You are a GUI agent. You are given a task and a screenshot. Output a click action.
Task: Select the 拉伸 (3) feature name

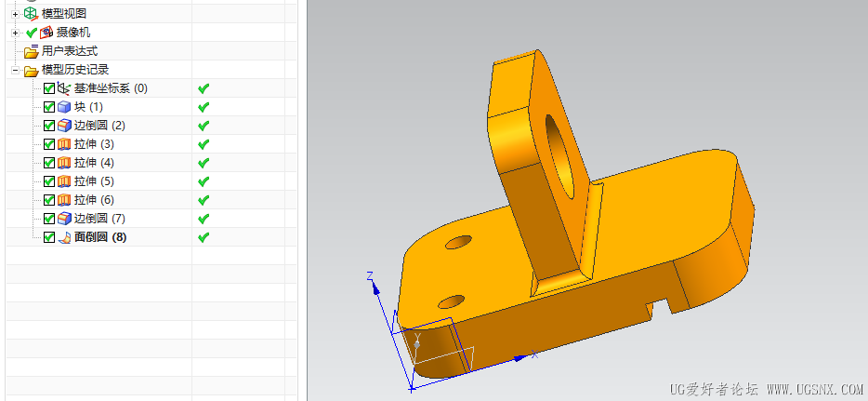94,144
